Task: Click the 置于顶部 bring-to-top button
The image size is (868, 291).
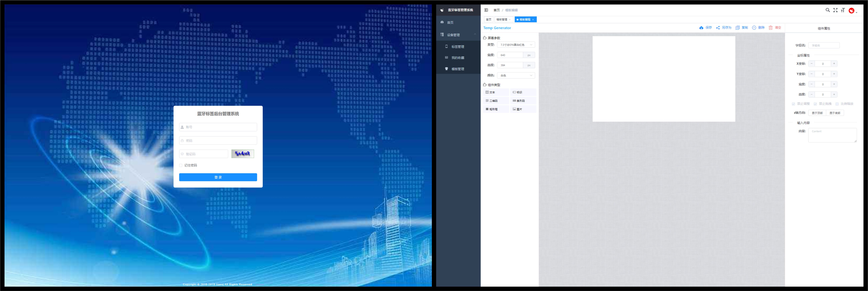Action: pos(817,113)
